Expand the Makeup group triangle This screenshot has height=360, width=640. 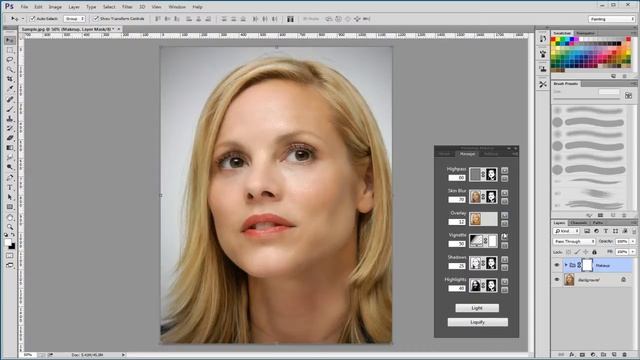coord(566,265)
